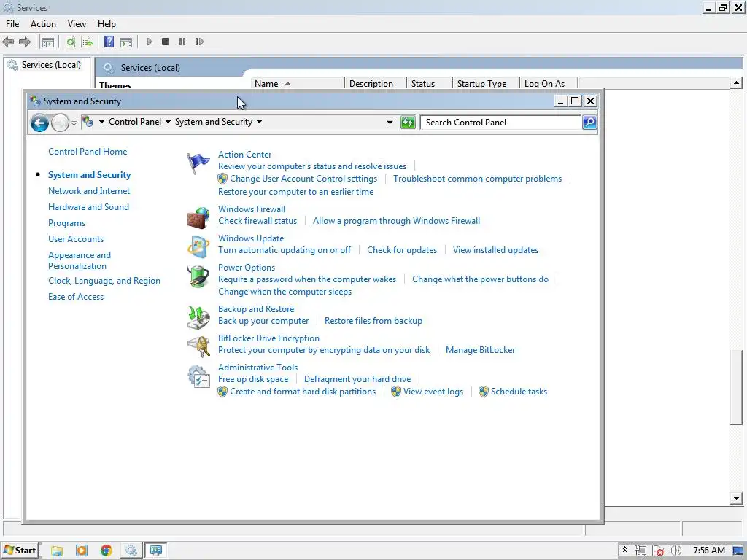This screenshot has height=560, width=747.
Task: Click the BitLocker Drive Encryption key icon
Action: pyautogui.click(x=198, y=346)
